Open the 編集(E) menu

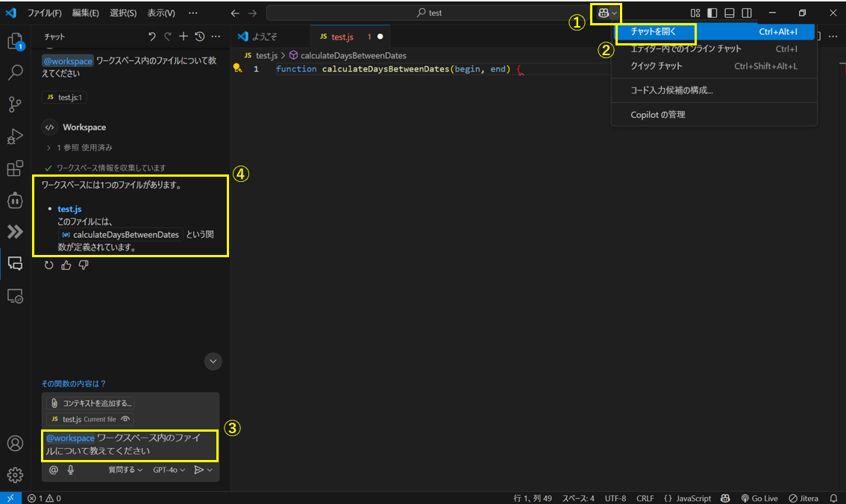coord(85,13)
